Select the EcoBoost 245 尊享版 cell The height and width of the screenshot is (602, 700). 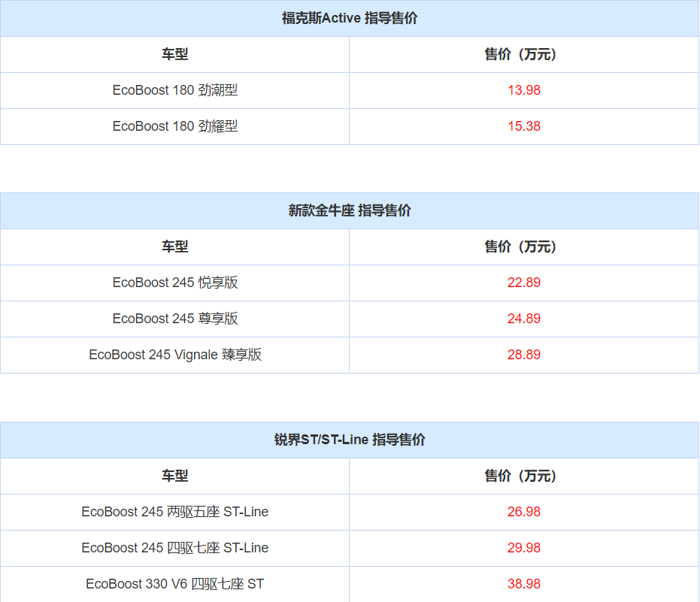175,319
